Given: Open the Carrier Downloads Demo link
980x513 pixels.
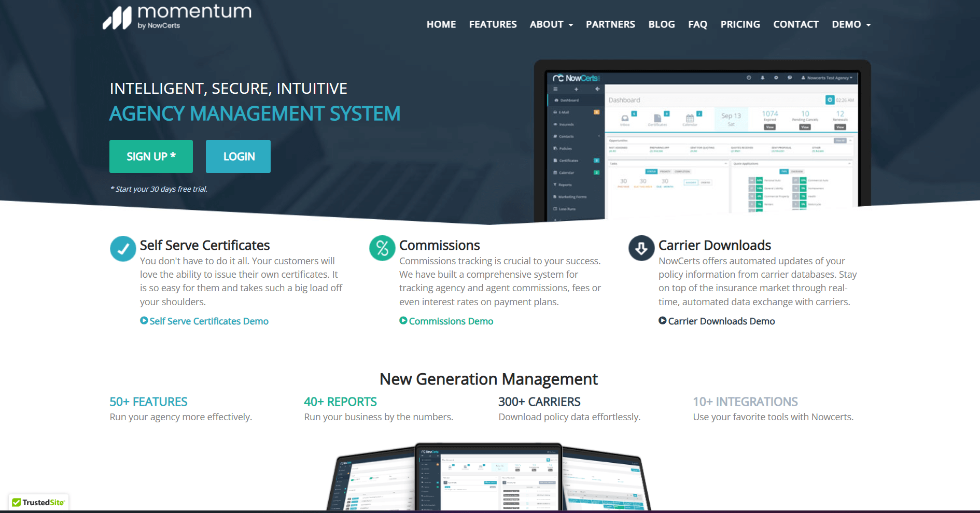Looking at the screenshot, I should (721, 321).
